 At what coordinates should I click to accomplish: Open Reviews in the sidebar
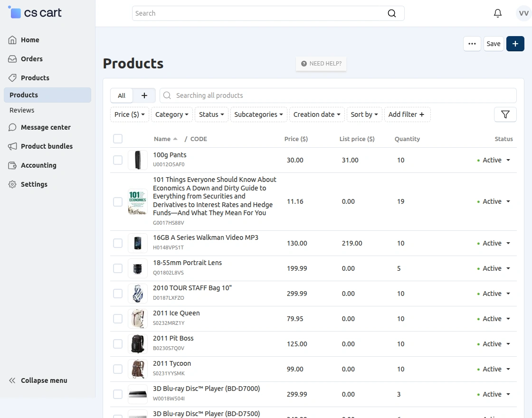[22, 110]
